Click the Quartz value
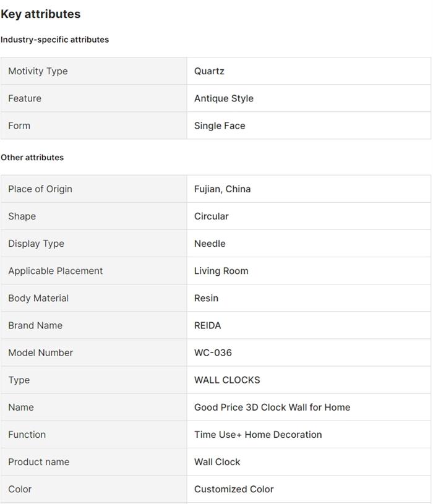This screenshot has width=433, height=504. click(209, 71)
